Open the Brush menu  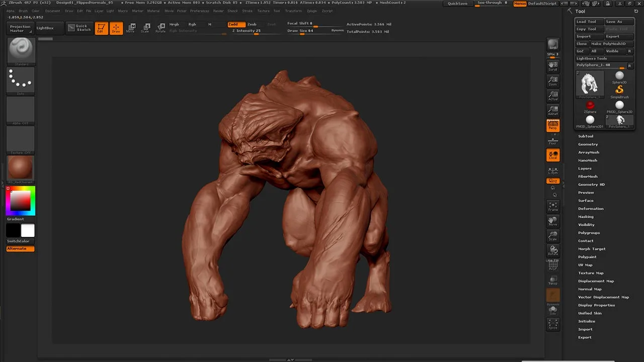pos(23,11)
